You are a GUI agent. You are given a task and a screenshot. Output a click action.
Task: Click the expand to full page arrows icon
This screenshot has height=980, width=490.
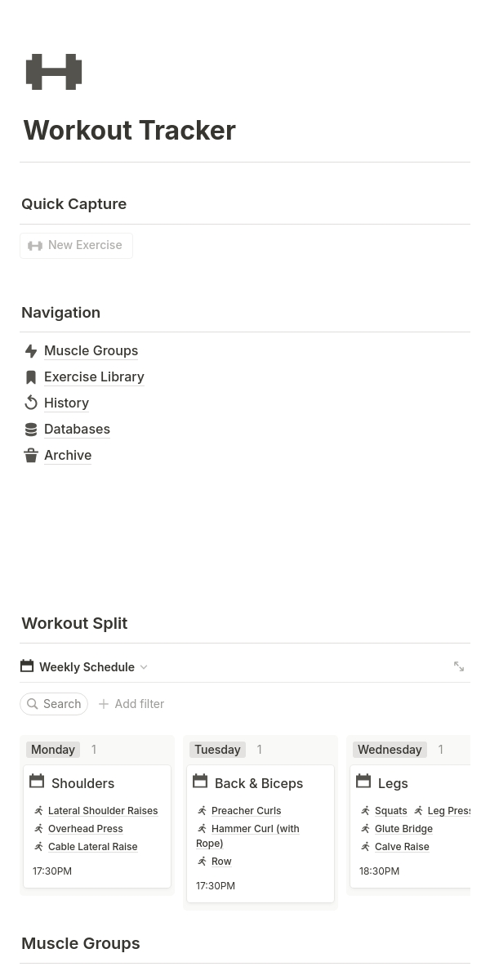point(459,666)
